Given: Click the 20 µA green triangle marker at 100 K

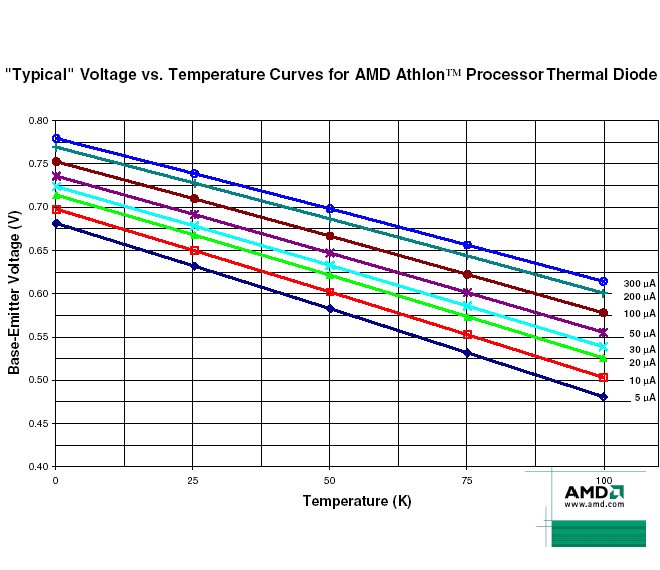Looking at the screenshot, I should (603, 358).
